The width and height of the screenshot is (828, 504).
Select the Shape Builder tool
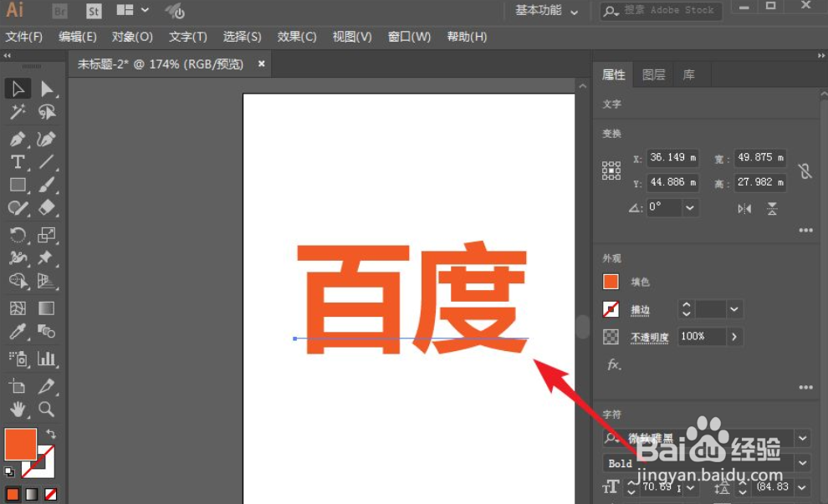tap(18, 281)
